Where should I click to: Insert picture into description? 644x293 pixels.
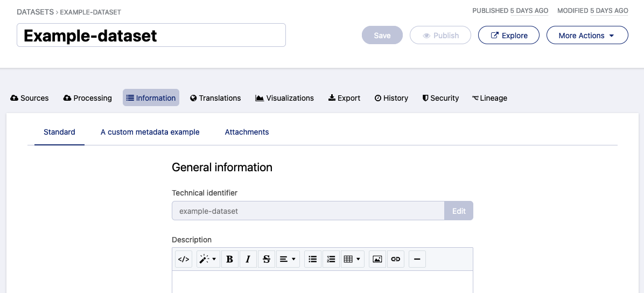point(377,259)
